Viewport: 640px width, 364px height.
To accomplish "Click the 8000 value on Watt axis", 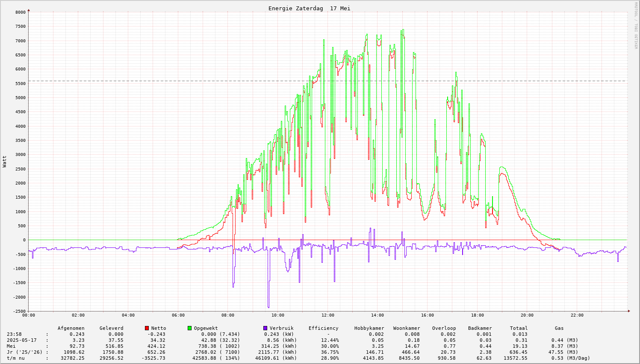I will click(21, 12).
